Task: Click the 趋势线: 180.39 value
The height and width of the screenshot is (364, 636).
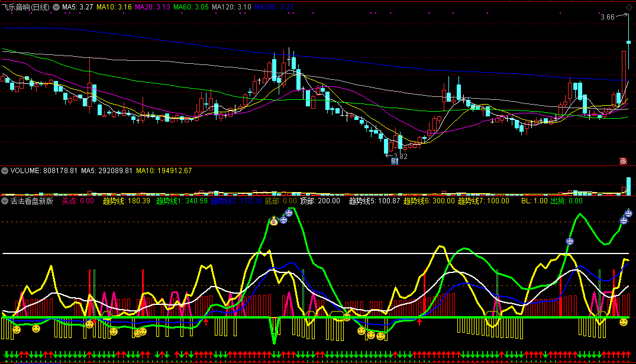Action: (x=126, y=201)
